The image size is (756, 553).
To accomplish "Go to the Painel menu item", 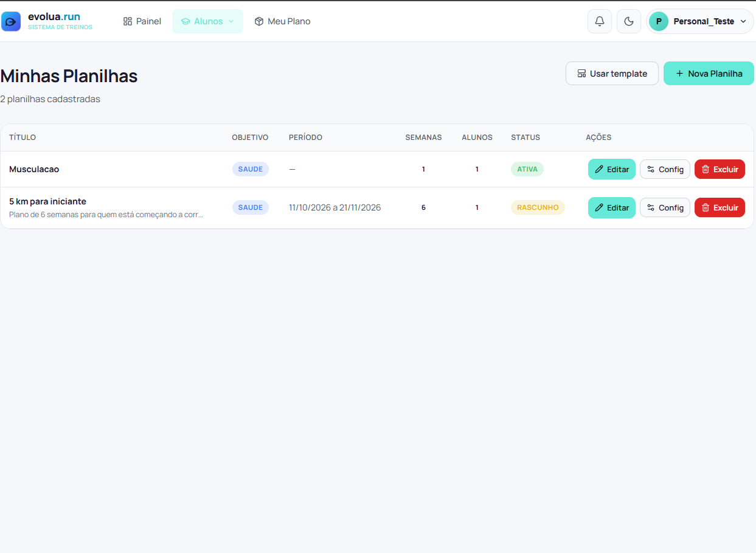I will coord(142,21).
